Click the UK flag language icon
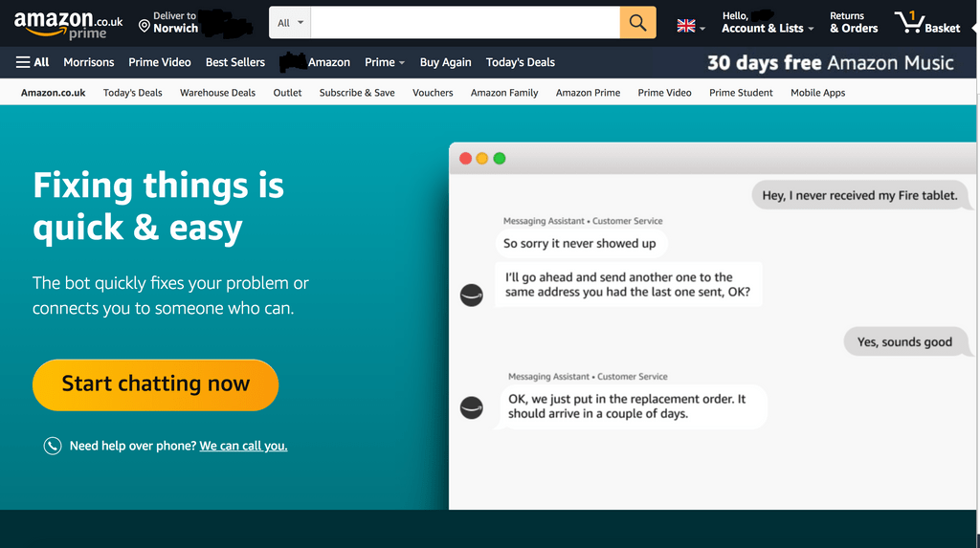Image resolution: width=980 pixels, height=548 pixels. click(685, 26)
